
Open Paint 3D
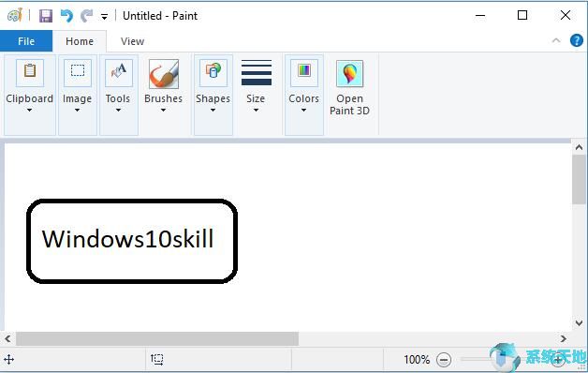pos(349,88)
